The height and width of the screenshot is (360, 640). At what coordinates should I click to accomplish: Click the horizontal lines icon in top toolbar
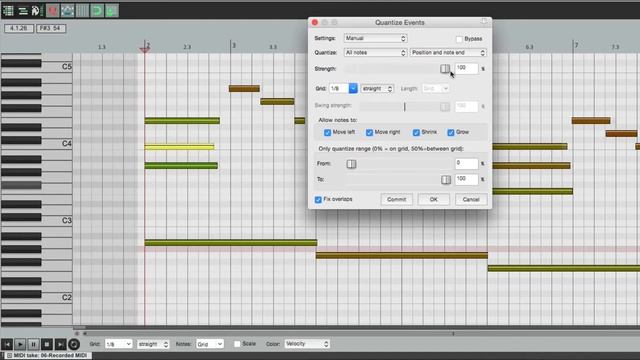[x=23, y=11]
